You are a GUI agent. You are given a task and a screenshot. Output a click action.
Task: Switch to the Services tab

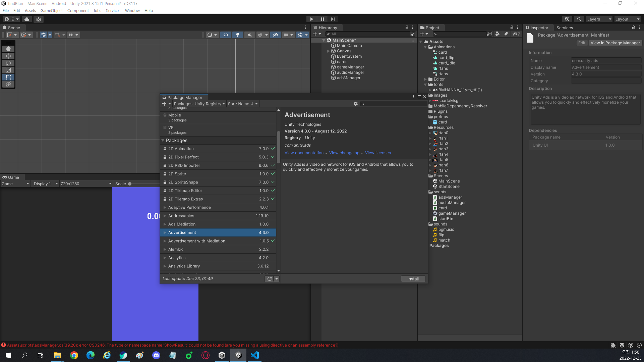[x=565, y=28]
